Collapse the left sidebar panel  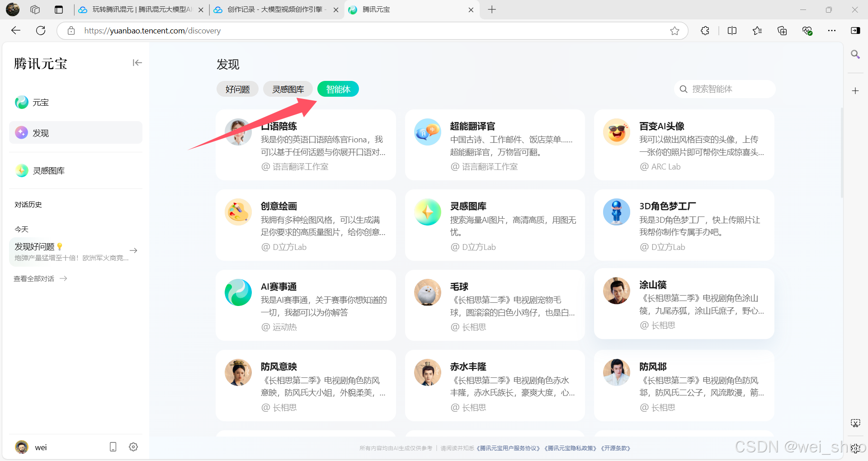point(137,63)
